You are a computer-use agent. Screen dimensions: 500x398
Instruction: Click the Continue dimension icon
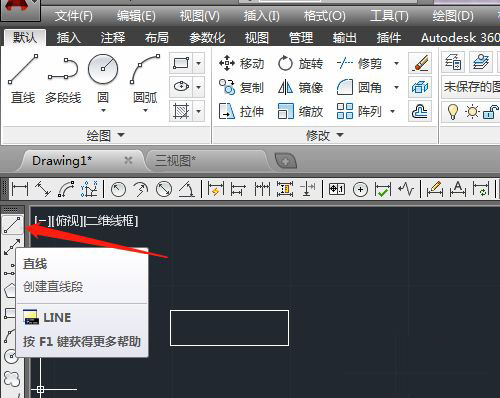(262, 189)
